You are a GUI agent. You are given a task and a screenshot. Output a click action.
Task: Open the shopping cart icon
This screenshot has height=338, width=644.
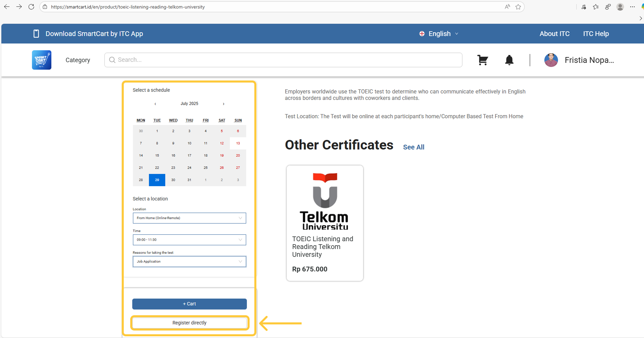[482, 60]
